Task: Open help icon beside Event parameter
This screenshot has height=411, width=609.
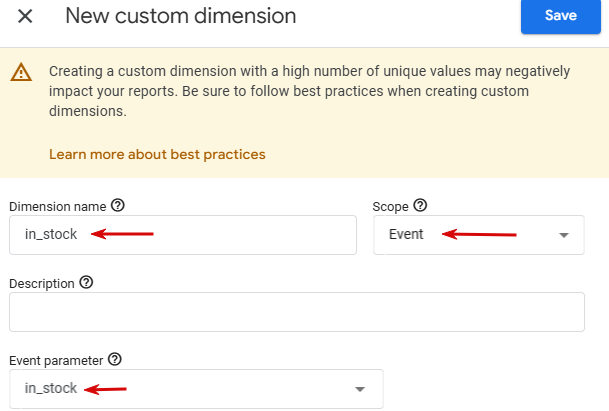Action: tap(115, 359)
